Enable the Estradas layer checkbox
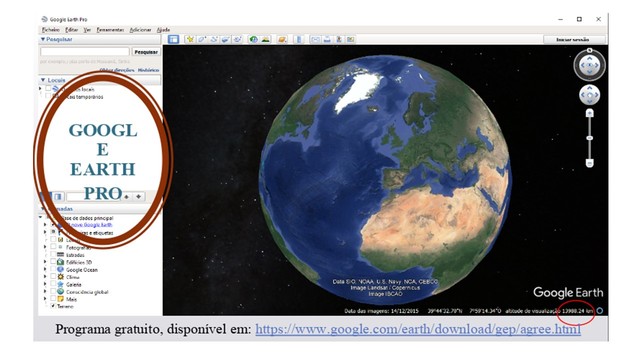This screenshot has height=360, width=640. [53, 254]
